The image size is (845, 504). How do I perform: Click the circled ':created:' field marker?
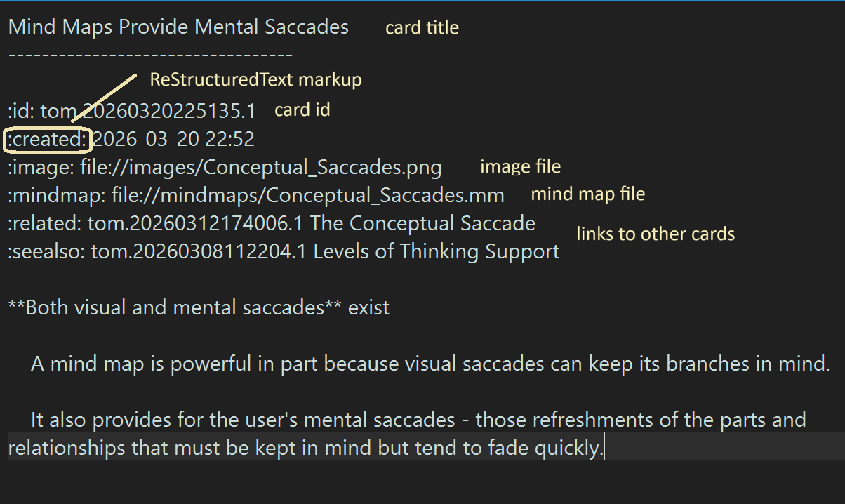(48, 140)
